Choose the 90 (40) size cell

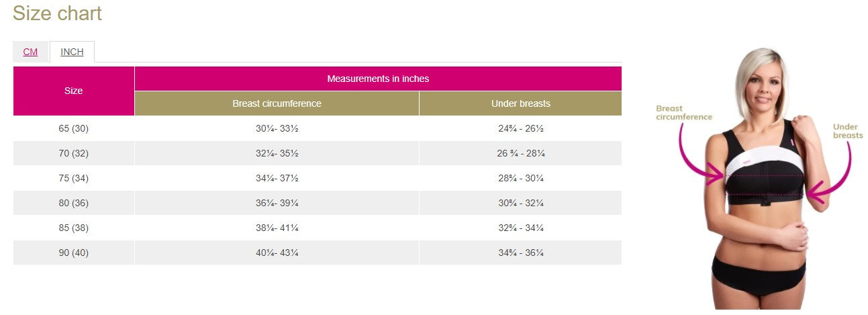point(74,253)
